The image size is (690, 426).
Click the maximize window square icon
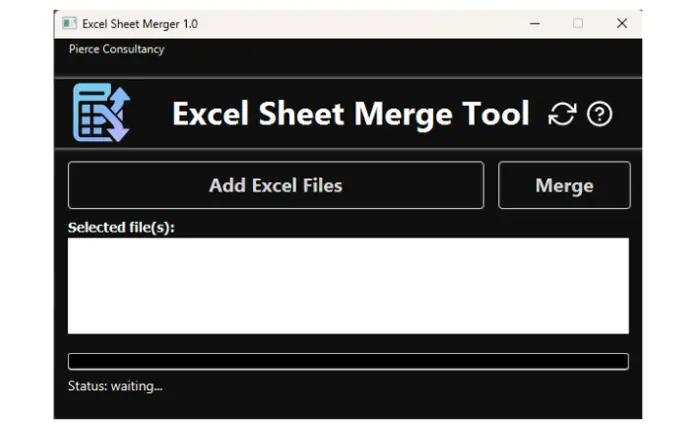(578, 23)
